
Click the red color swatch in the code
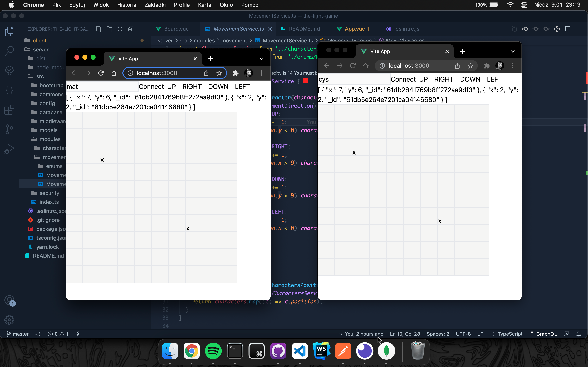[305, 81]
